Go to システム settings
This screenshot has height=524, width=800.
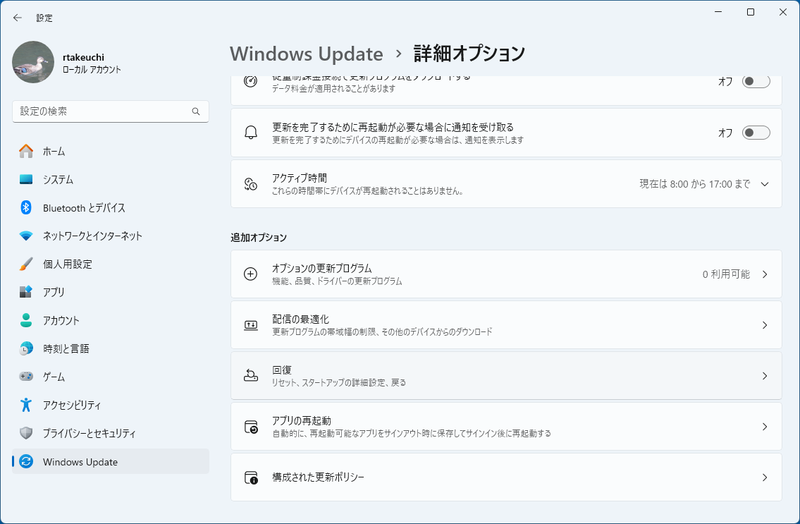point(110,179)
